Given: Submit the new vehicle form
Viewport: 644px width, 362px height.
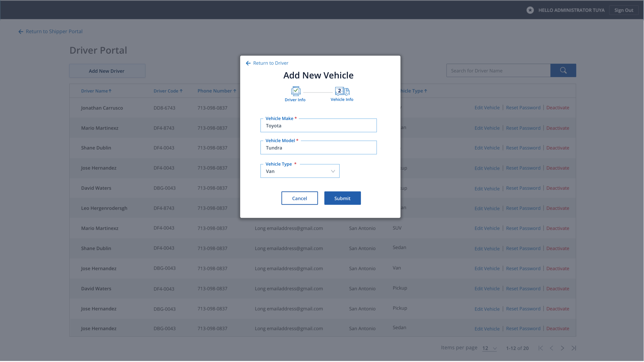Looking at the screenshot, I should (x=342, y=198).
